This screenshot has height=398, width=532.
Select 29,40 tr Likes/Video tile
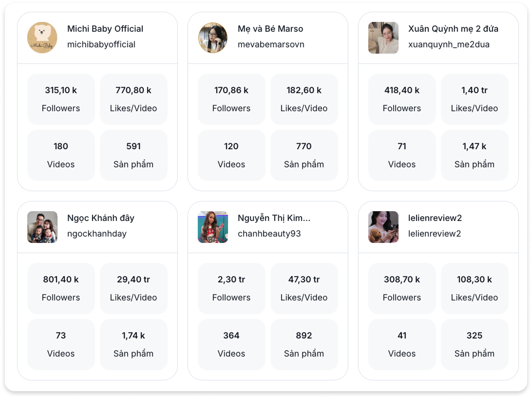pos(133,288)
